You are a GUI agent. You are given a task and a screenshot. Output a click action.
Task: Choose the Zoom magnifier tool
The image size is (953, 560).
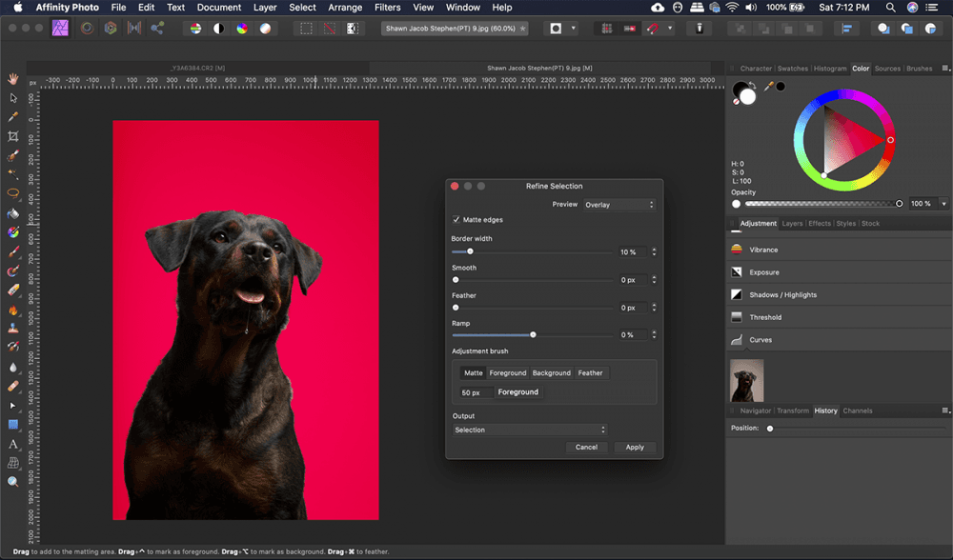[x=13, y=482]
